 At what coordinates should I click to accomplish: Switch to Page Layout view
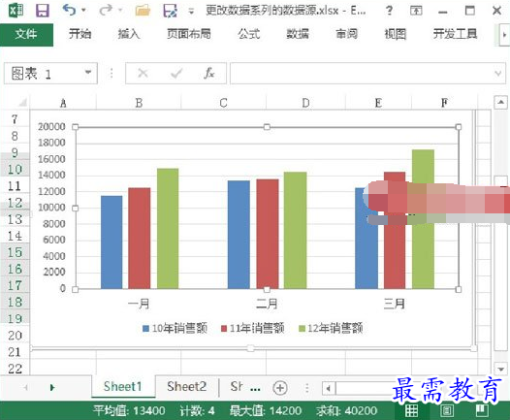447,410
